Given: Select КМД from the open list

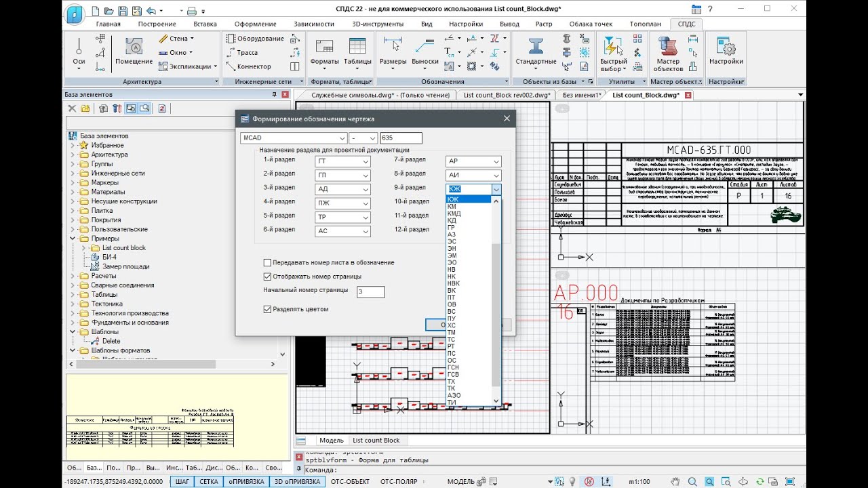Looking at the screenshot, I should pyautogui.click(x=454, y=213).
